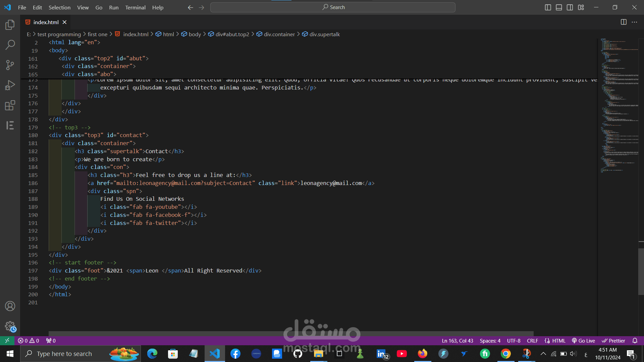Expand div.container breadcrumb dropdown

click(x=279, y=34)
